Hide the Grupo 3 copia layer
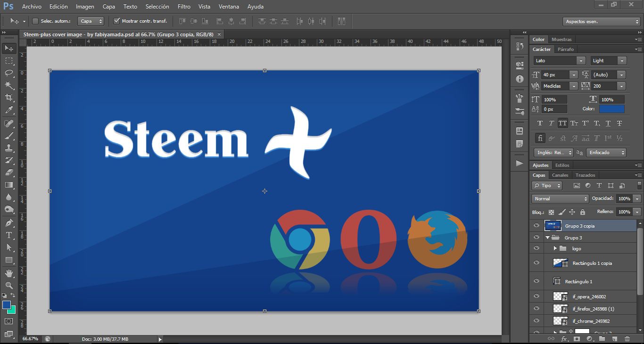 536,226
